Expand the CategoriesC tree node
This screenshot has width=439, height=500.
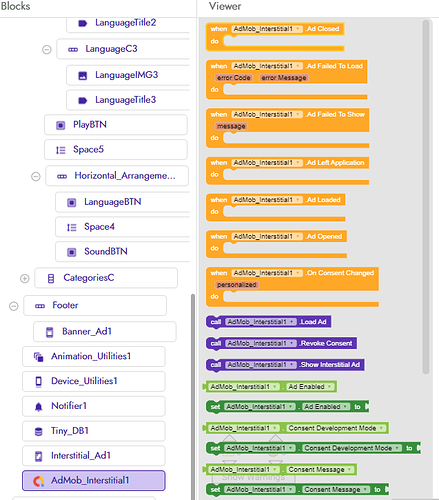(x=25, y=278)
